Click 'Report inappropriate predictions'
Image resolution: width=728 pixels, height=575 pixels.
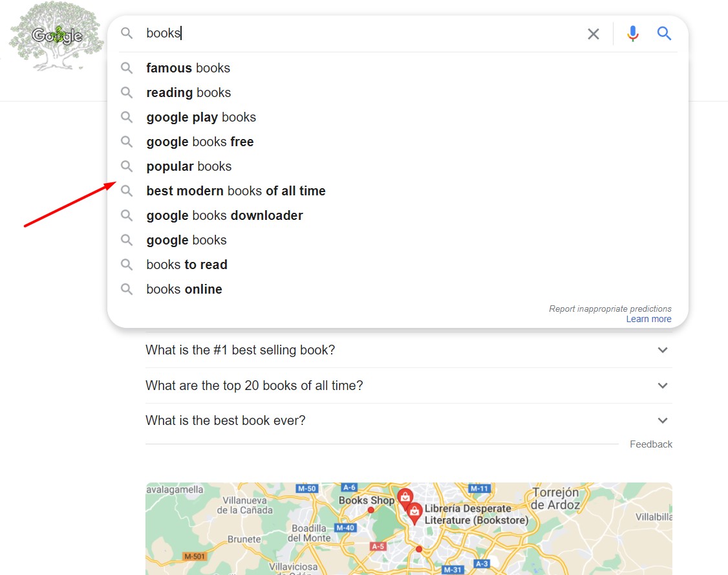click(x=610, y=309)
